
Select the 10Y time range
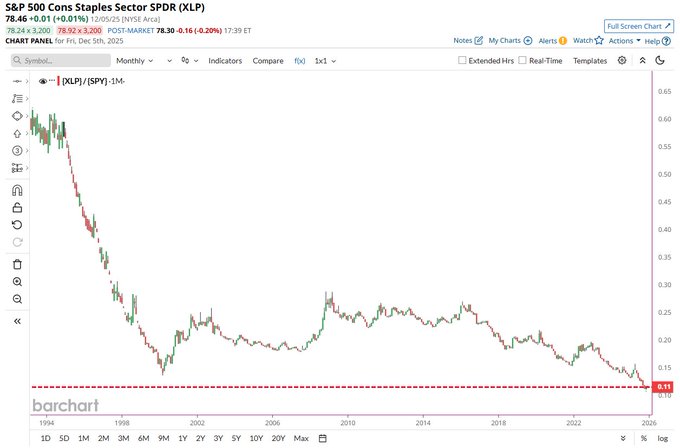[256, 438]
